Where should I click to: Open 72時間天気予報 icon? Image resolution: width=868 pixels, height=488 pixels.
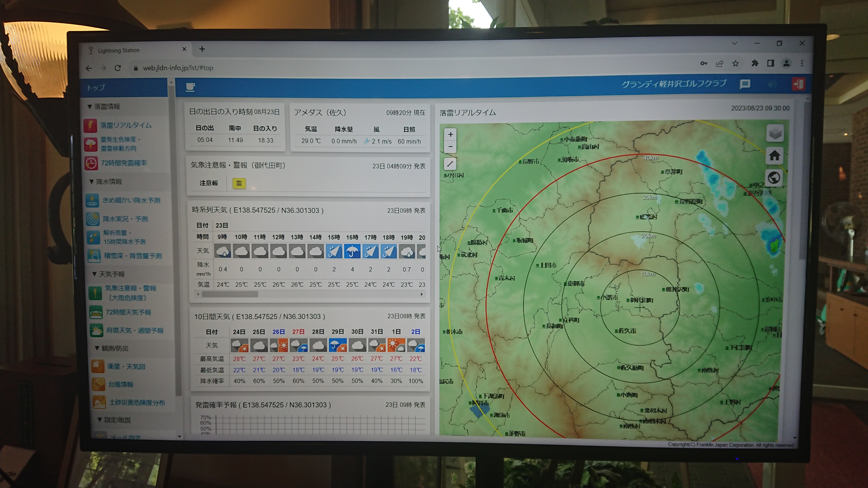(x=96, y=312)
